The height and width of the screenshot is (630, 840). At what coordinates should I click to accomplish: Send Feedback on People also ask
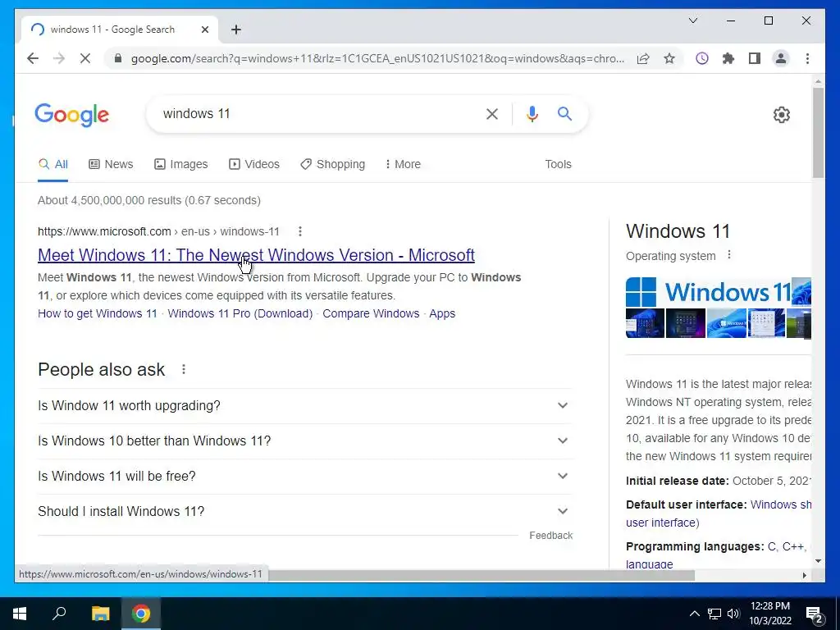[x=550, y=535]
